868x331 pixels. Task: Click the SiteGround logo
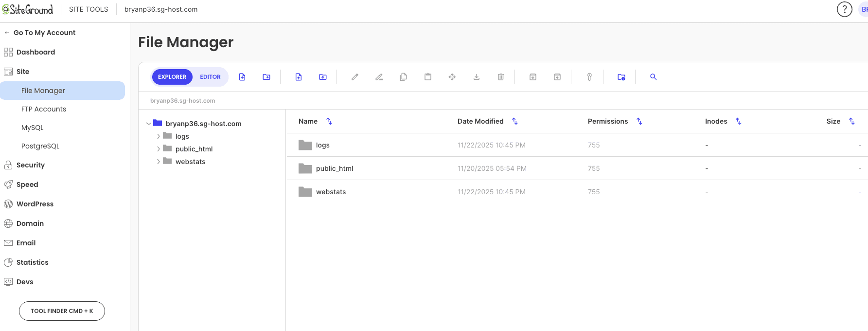pos(28,9)
